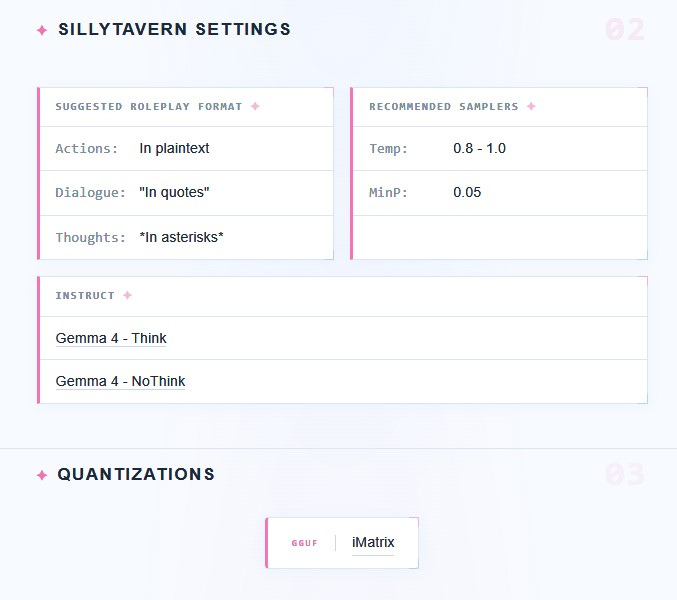Click the faded 02 section number
677x600 pixels.
coord(625,30)
